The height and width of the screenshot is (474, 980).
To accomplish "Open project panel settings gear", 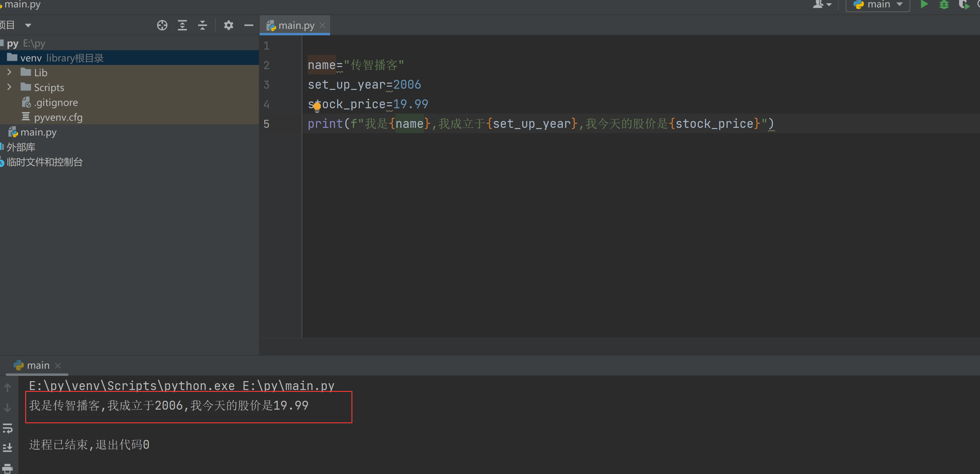I will 228,25.
